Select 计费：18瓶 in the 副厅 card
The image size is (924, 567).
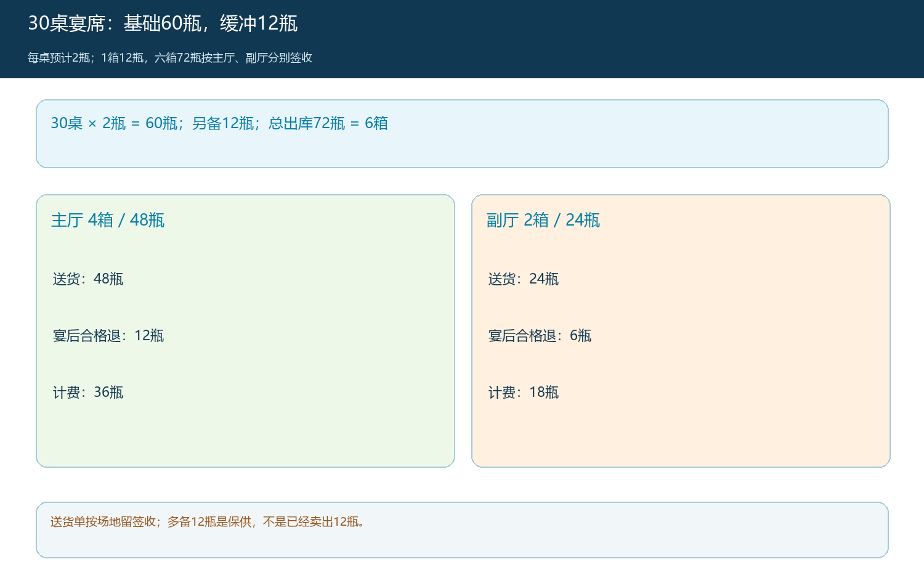[524, 393]
